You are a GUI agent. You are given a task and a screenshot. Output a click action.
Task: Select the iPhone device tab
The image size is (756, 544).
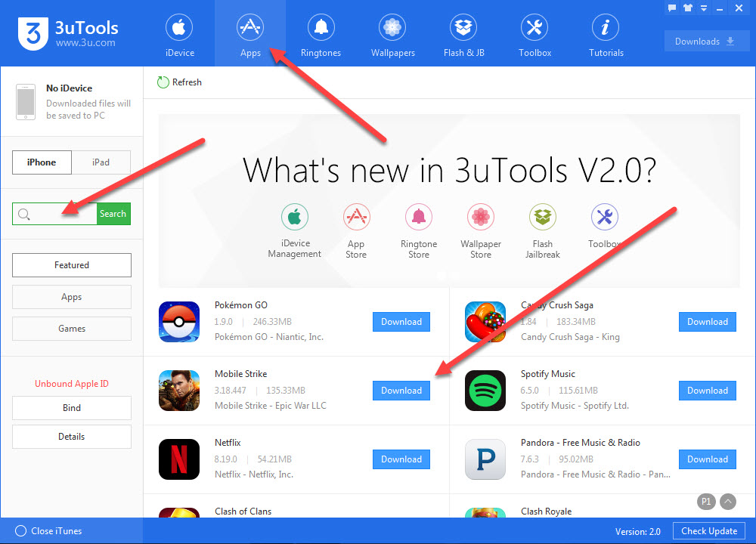click(42, 162)
